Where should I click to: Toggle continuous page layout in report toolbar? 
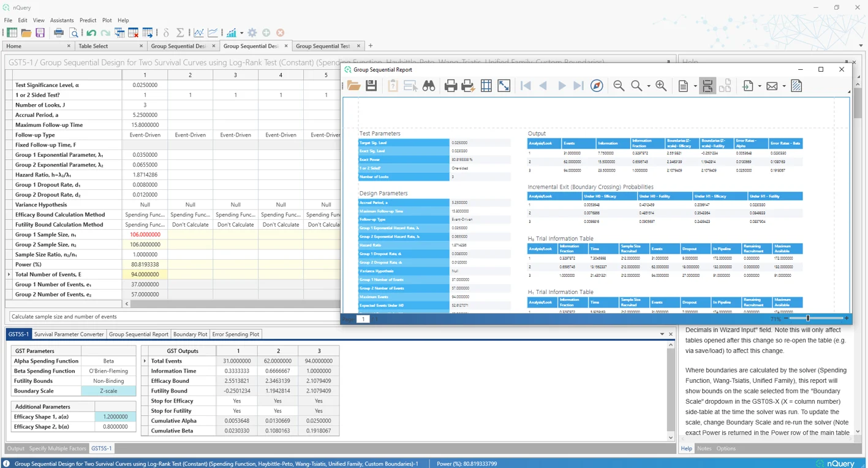coord(707,86)
